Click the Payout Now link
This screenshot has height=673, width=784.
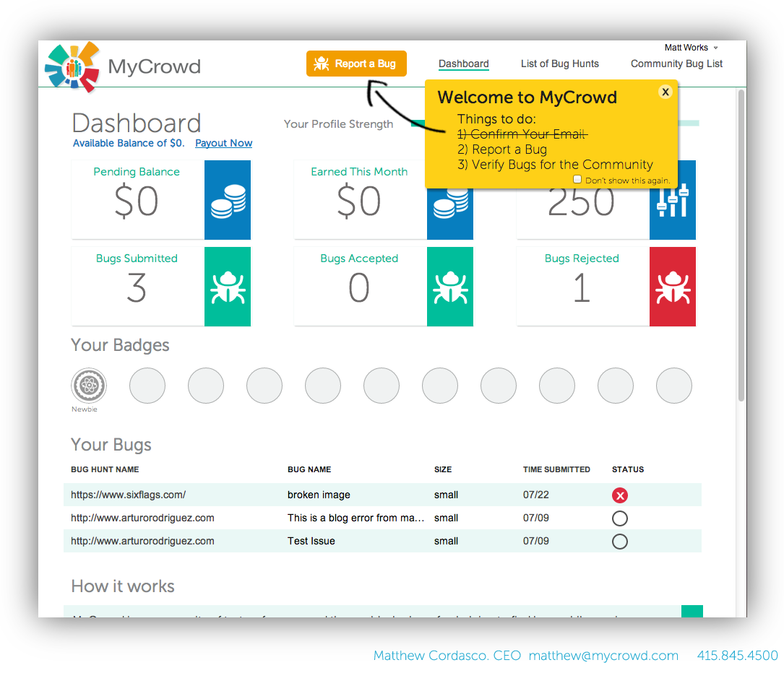223,143
